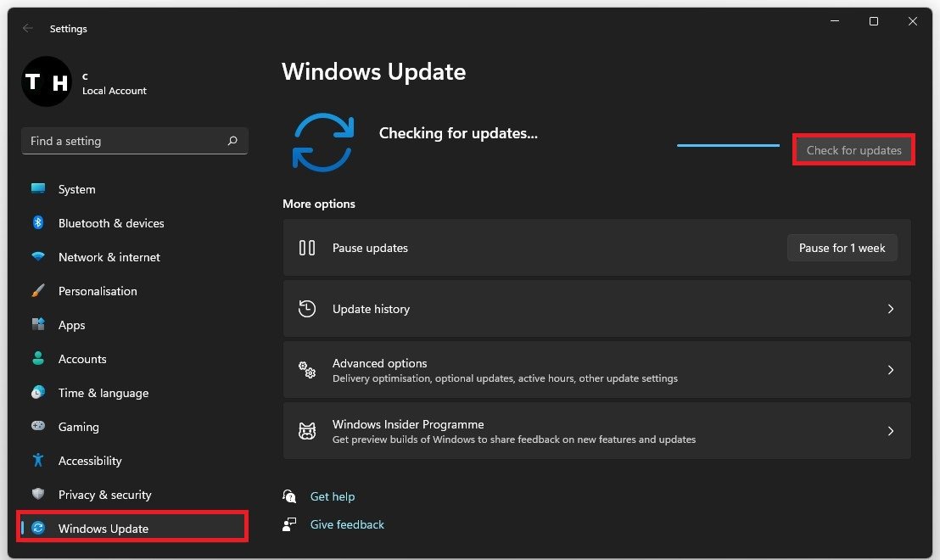This screenshot has height=560, width=940.
Task: Click the Local Account label
Action: pos(114,91)
